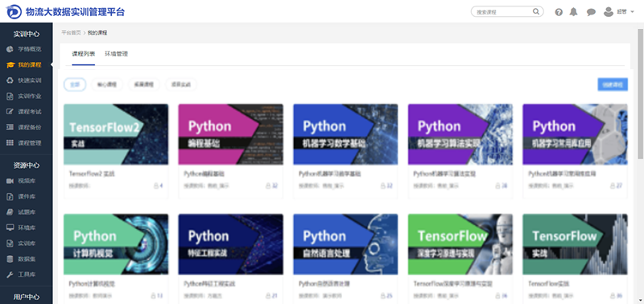Click 物流大数据实训管理平台 header title
Image resolution: width=644 pixels, height=304 pixels.
(75, 12)
